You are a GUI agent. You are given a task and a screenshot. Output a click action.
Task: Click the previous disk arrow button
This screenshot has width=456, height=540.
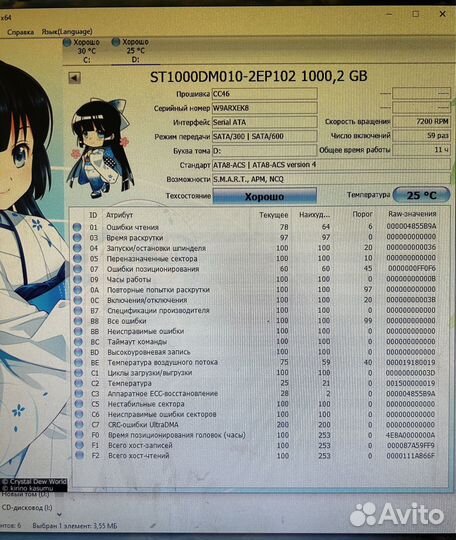coord(74,78)
